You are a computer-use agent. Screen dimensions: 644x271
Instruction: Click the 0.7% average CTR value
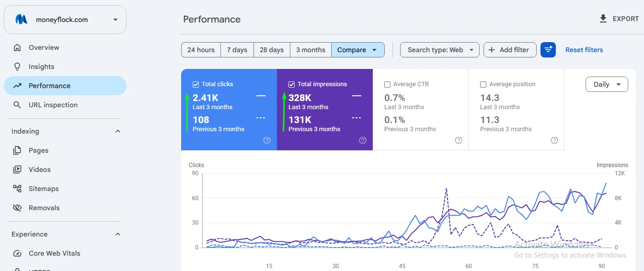(x=395, y=98)
